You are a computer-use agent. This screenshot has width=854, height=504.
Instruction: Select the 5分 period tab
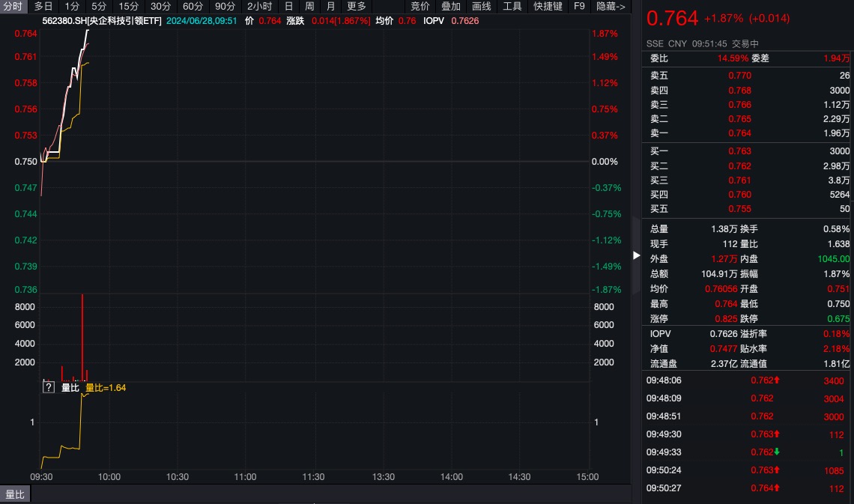click(x=99, y=6)
